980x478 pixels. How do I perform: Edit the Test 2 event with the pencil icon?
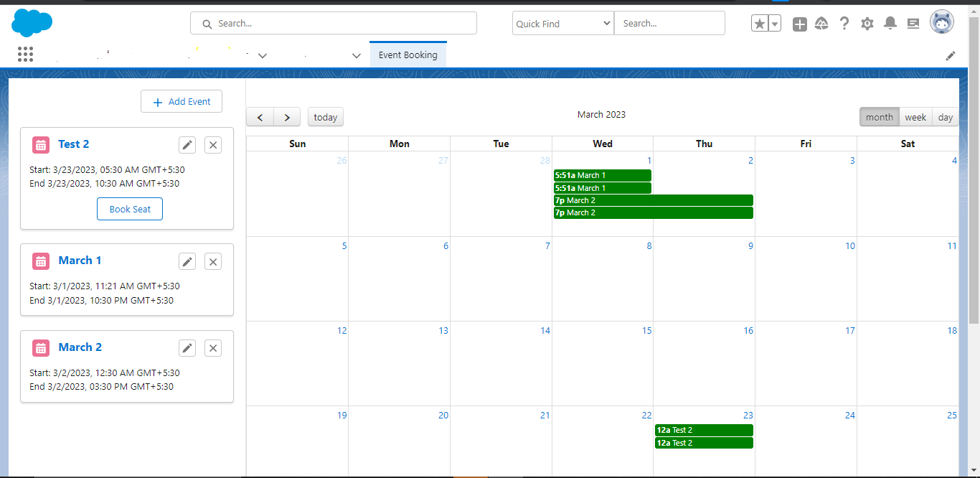click(x=187, y=144)
